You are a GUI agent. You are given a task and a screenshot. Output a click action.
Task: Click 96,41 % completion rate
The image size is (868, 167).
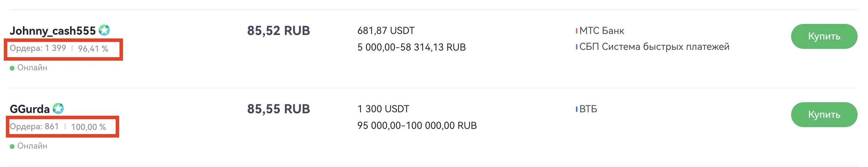click(x=93, y=49)
